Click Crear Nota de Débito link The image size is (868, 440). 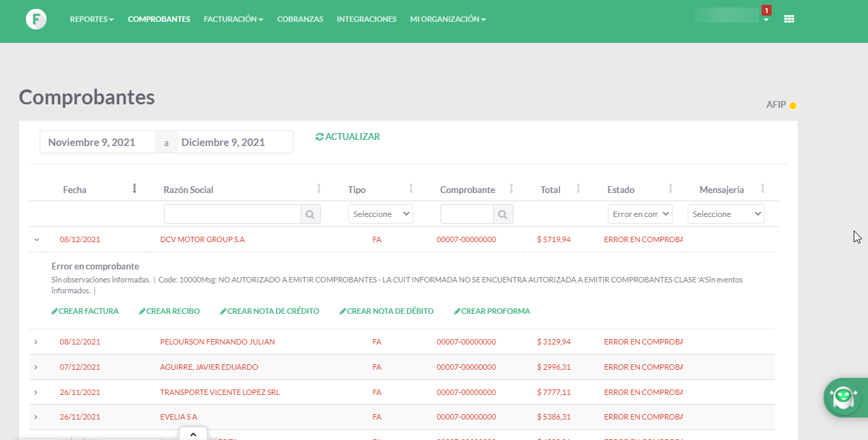(x=387, y=311)
